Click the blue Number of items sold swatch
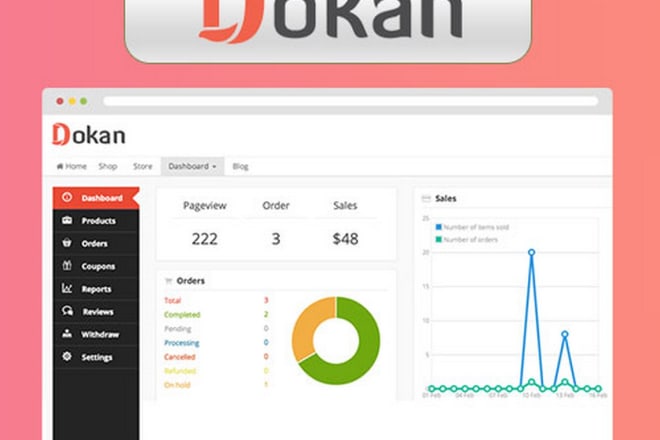660x440 pixels. click(x=439, y=227)
